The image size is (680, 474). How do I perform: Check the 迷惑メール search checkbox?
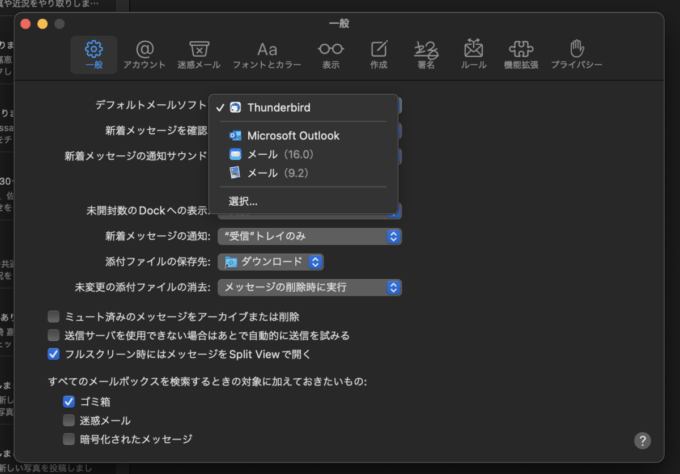(x=69, y=420)
